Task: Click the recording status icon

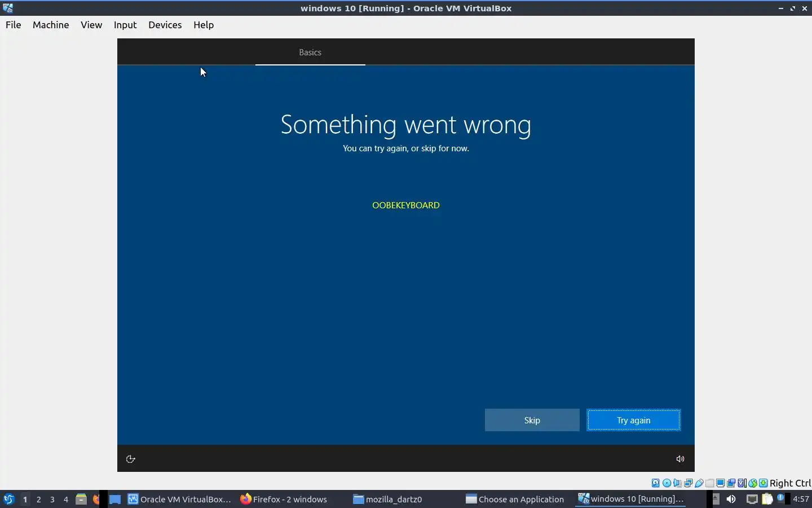Action: (731, 483)
